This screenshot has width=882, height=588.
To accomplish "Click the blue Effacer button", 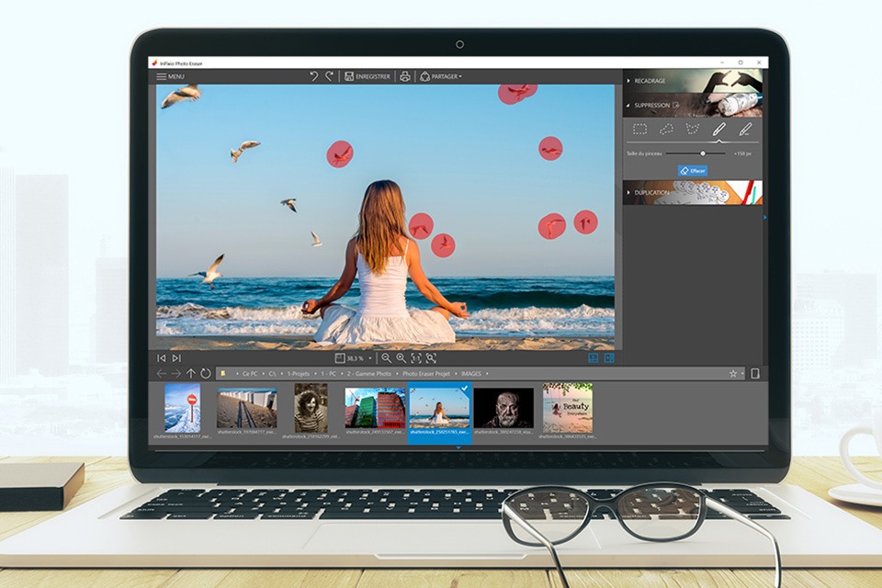I will tap(693, 170).
